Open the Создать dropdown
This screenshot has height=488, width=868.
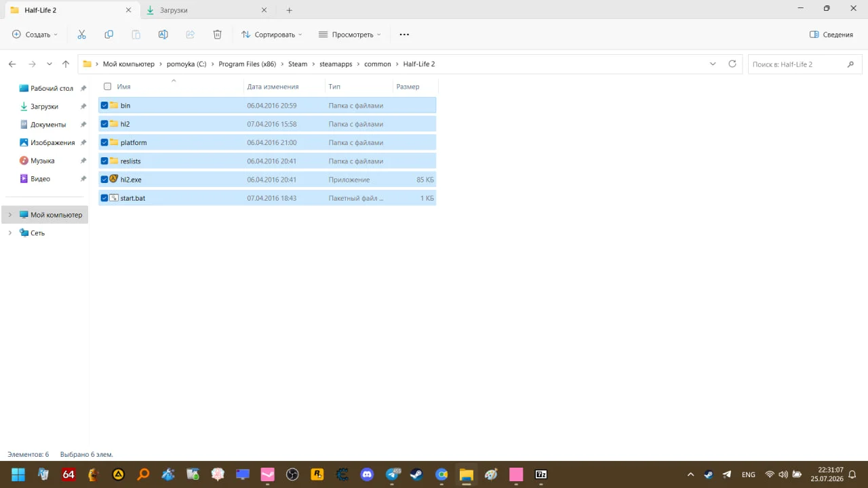click(35, 35)
